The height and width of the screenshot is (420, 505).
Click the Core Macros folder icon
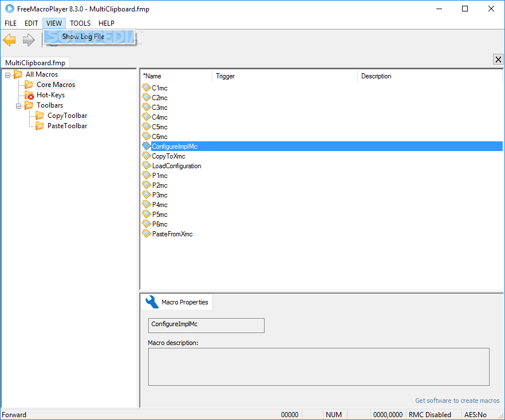tap(29, 85)
